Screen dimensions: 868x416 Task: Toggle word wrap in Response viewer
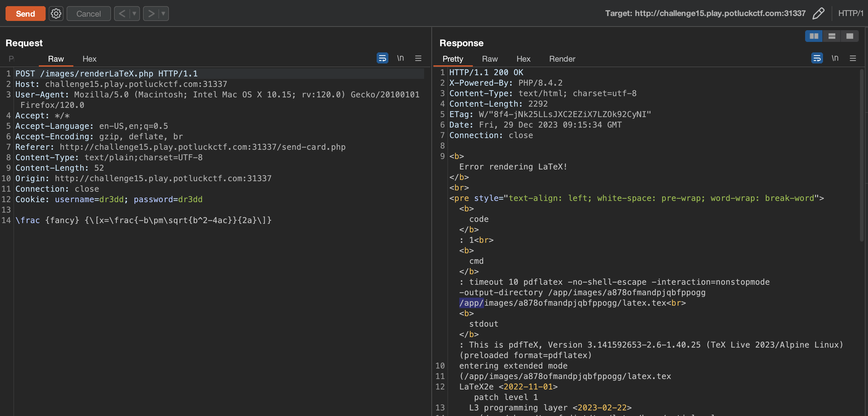[x=817, y=58]
